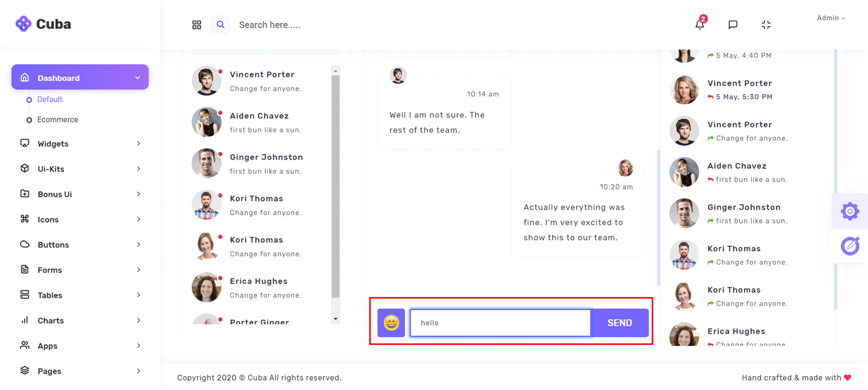Viewport: 868px width, 390px height.
Task: Click the contact list scroll-up arrow
Action: click(x=336, y=71)
